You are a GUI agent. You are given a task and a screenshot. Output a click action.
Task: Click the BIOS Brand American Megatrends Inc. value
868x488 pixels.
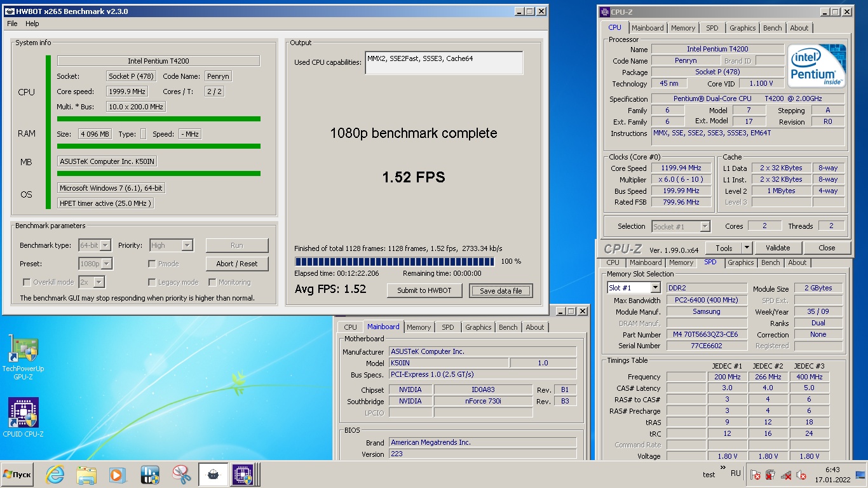click(x=483, y=442)
